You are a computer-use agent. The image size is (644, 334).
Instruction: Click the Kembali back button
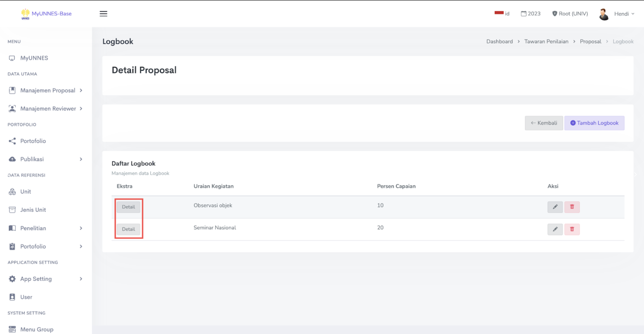coord(543,123)
